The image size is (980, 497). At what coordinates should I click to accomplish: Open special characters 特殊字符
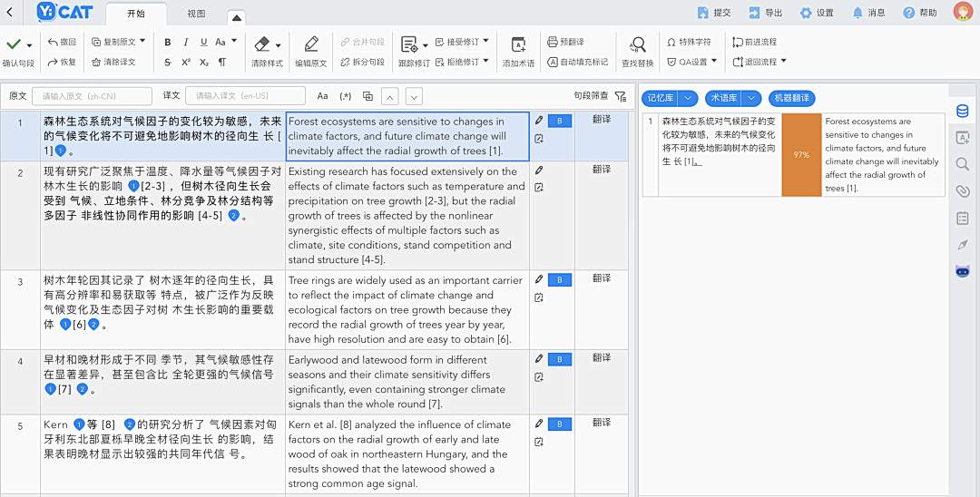point(689,42)
